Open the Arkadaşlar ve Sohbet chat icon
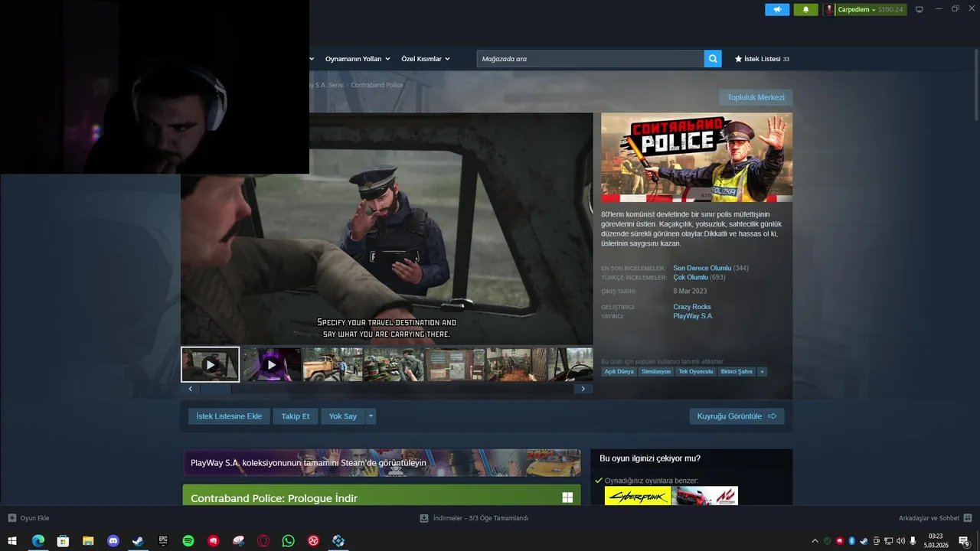980x551 pixels. [x=968, y=518]
